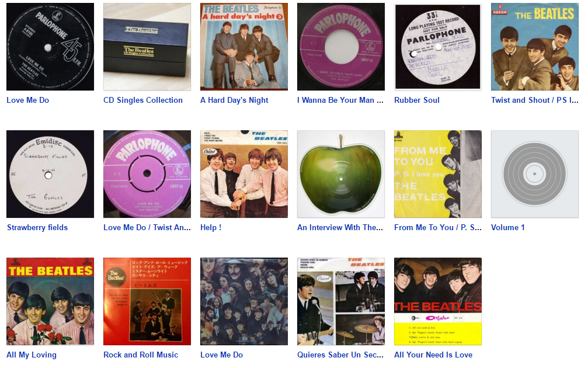Select the green apple-shaped record image
Screen dimensions: 588x368
click(341, 174)
